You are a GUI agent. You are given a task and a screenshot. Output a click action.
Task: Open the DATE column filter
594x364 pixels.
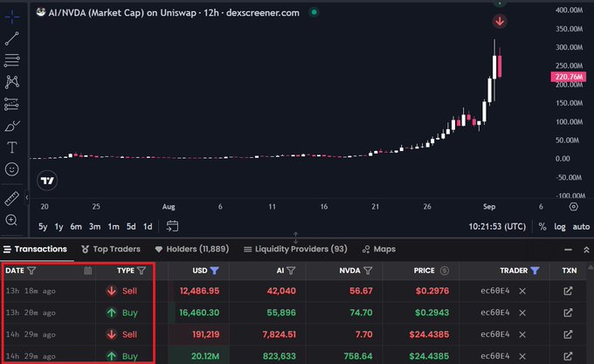tap(31, 271)
